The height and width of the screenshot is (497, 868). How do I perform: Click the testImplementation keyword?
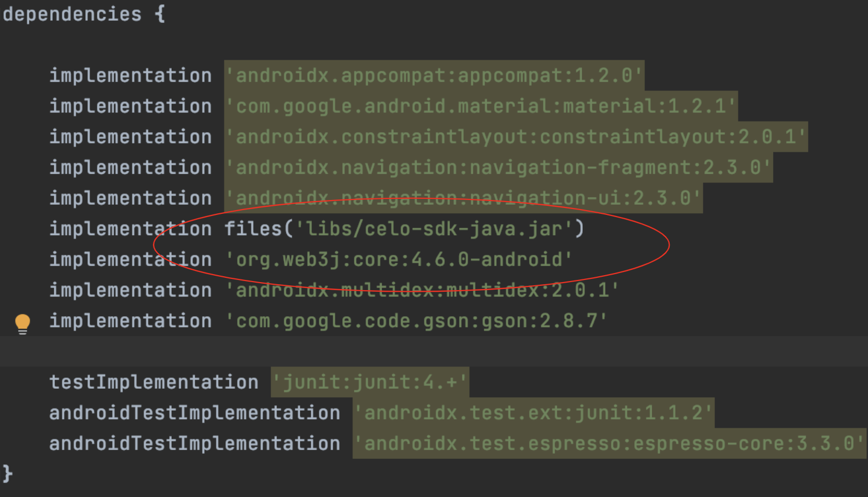click(x=154, y=382)
